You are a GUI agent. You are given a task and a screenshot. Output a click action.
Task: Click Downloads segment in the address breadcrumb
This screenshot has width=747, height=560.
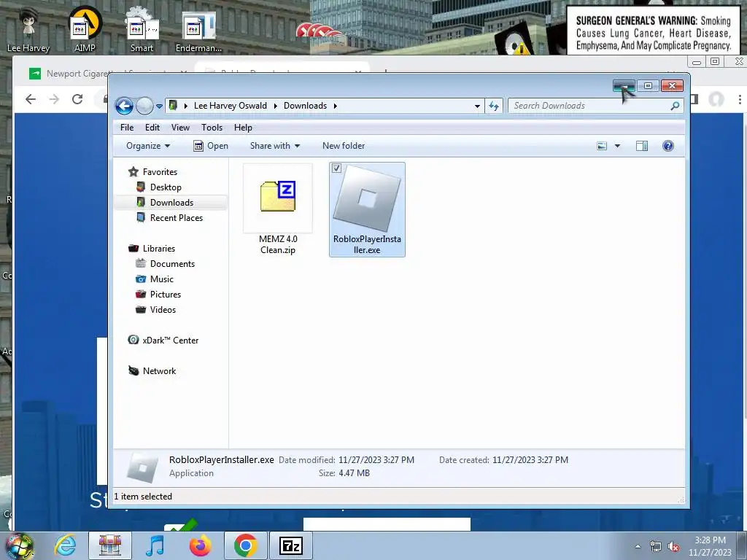(x=305, y=106)
